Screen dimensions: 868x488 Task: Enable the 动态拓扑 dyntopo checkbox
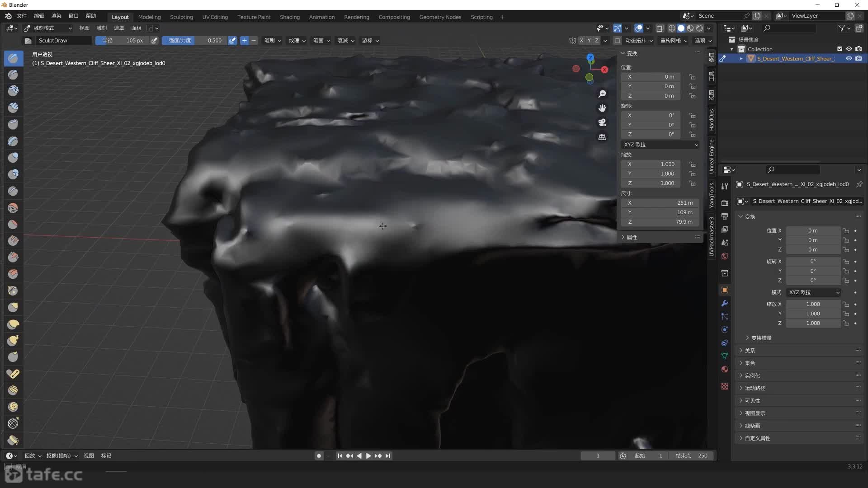pos(617,41)
